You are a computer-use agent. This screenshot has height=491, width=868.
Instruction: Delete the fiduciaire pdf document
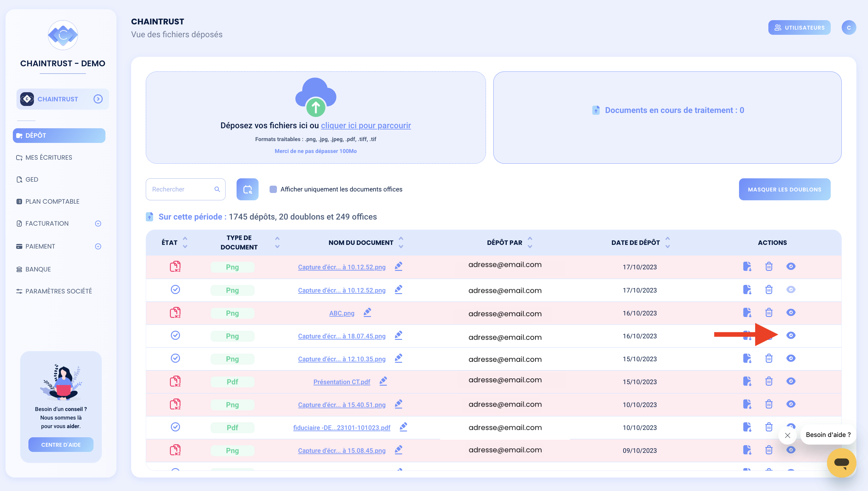coord(769,427)
